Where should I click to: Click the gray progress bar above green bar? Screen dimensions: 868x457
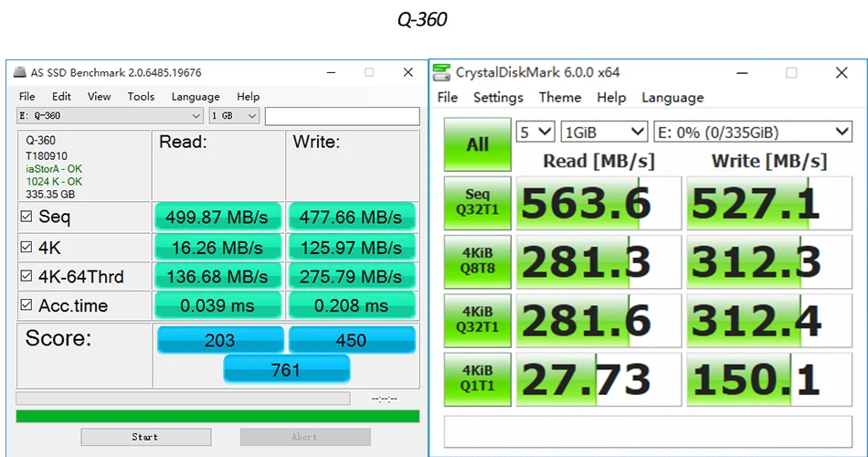pos(183,399)
